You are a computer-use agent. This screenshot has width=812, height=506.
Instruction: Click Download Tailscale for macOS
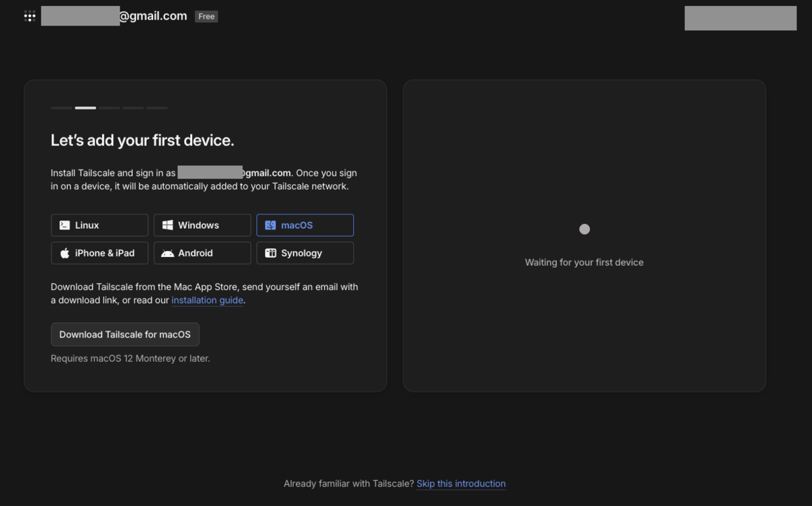(125, 334)
